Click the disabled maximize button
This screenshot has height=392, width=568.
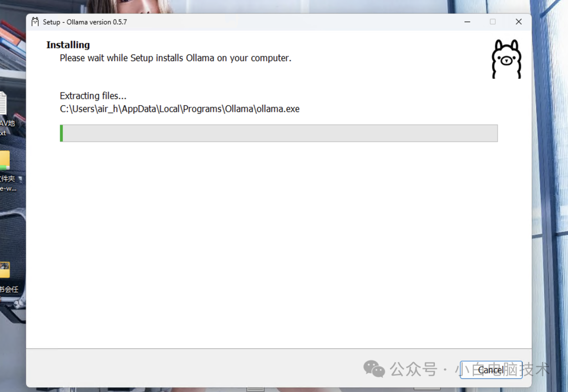tap(493, 22)
